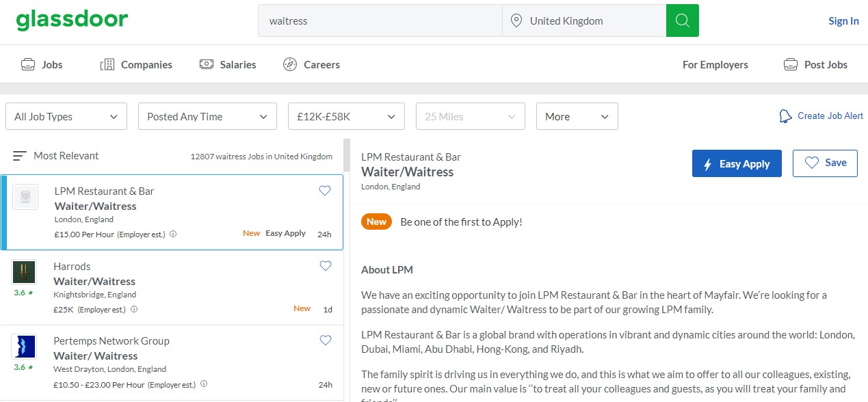Screen dimensions: 868x402
Task: Favorite the Pertemps Network Group job
Action: (326, 340)
